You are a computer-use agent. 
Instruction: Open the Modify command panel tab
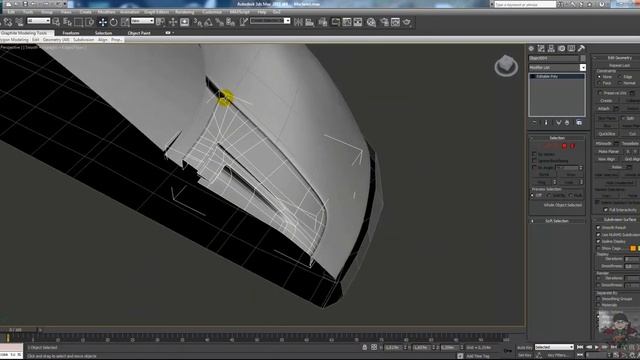(x=541, y=49)
